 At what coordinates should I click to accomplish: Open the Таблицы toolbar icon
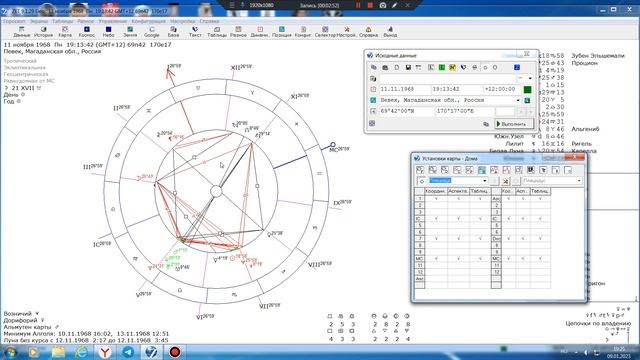(217, 32)
